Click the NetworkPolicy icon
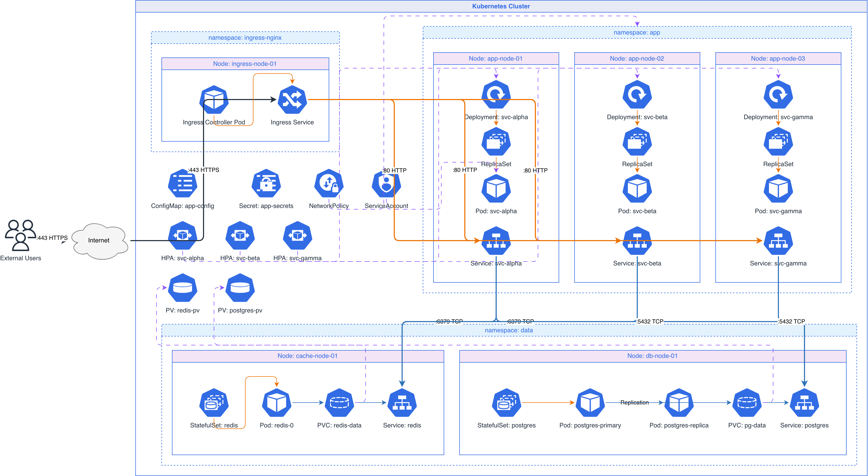The image size is (868, 476). 329,183
